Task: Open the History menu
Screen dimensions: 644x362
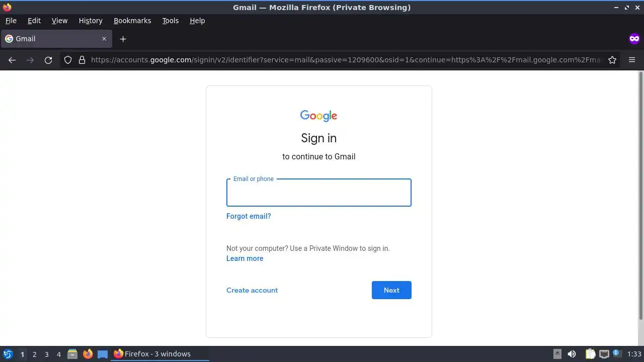Action: 91,21
